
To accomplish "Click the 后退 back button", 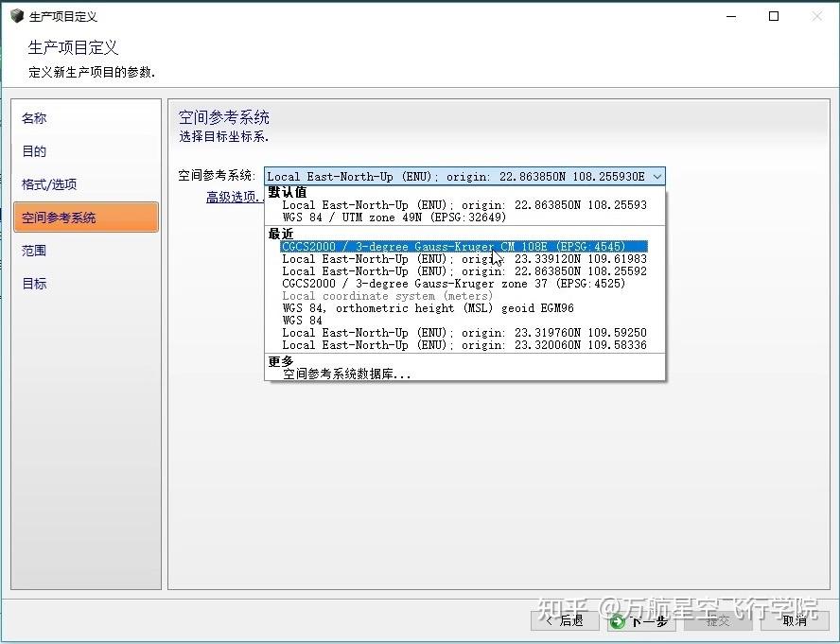I will tap(565, 621).
